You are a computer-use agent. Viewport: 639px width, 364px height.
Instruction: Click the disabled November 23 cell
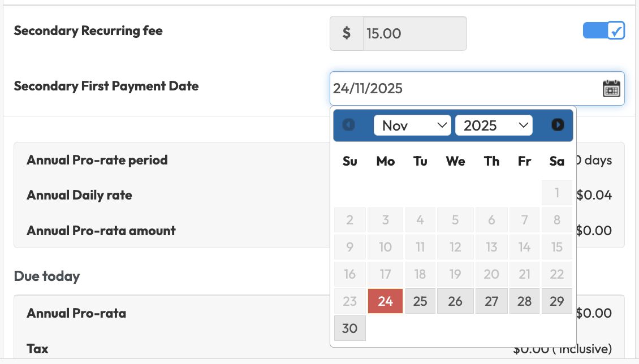point(350,301)
